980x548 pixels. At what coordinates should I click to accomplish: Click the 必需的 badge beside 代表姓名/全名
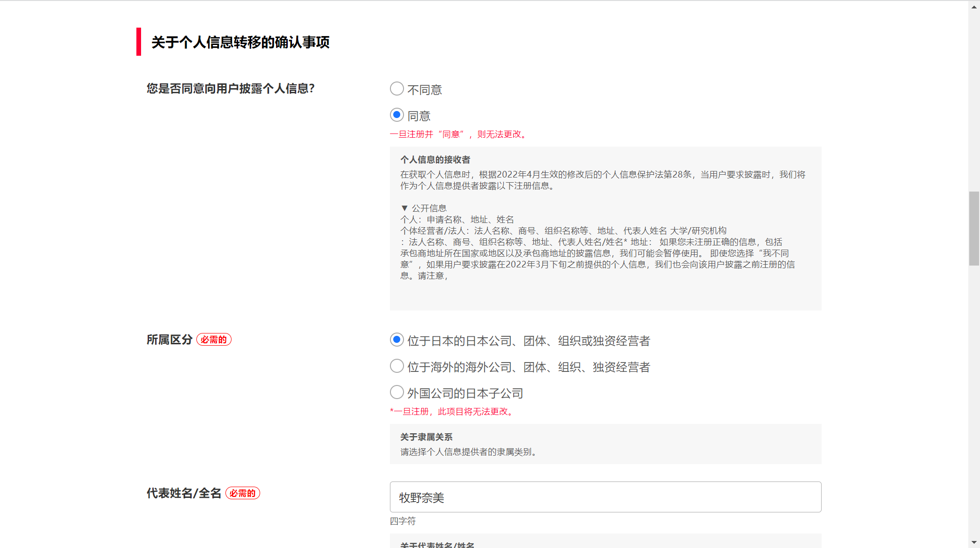pyautogui.click(x=242, y=493)
